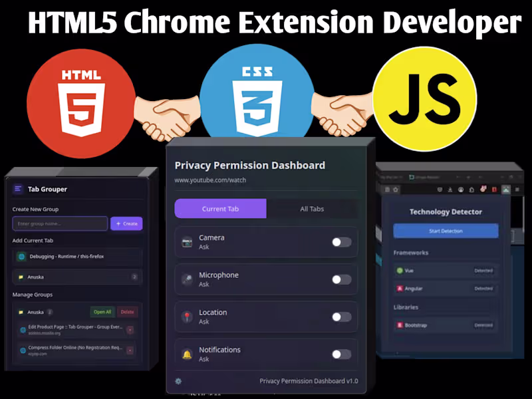This screenshot has width=532, height=399.
Task: Click the Bootstrap Detected badge
Action: coord(483,325)
